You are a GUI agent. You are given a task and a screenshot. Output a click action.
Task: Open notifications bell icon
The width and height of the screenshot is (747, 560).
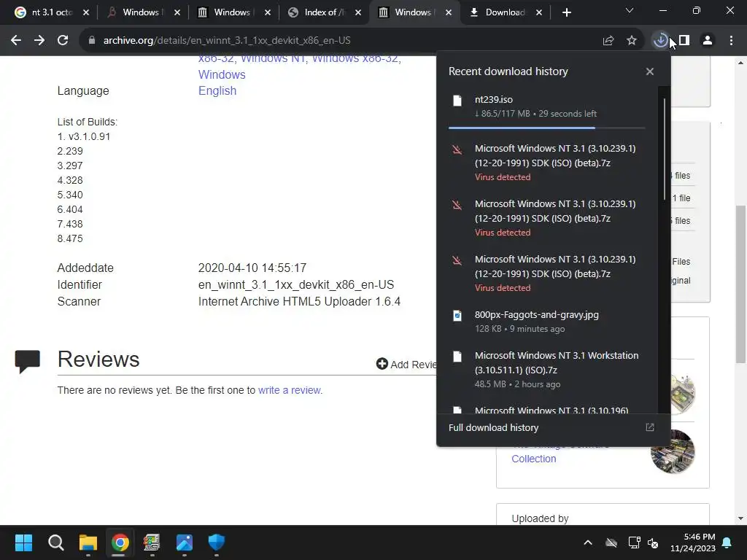tap(727, 542)
